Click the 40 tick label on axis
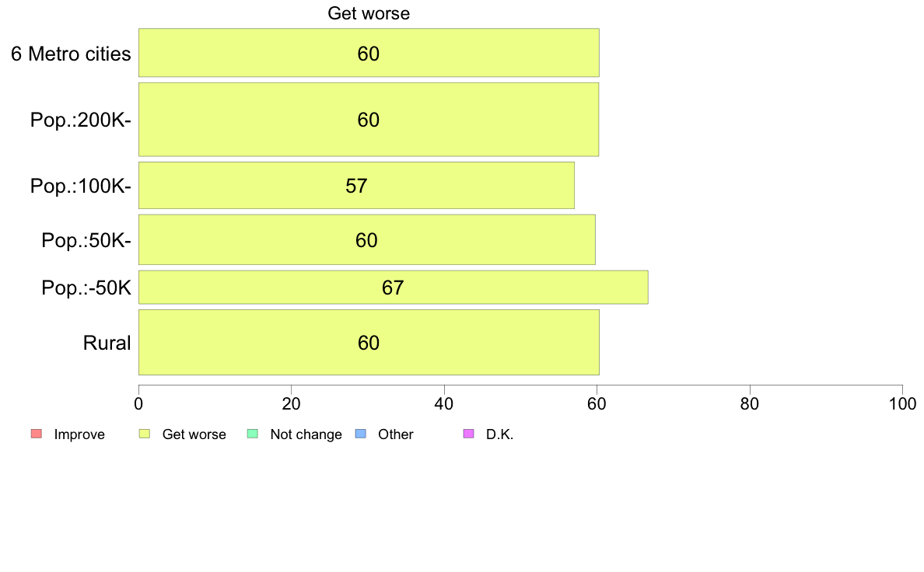Image resolution: width=924 pixels, height=572 pixels. [444, 403]
